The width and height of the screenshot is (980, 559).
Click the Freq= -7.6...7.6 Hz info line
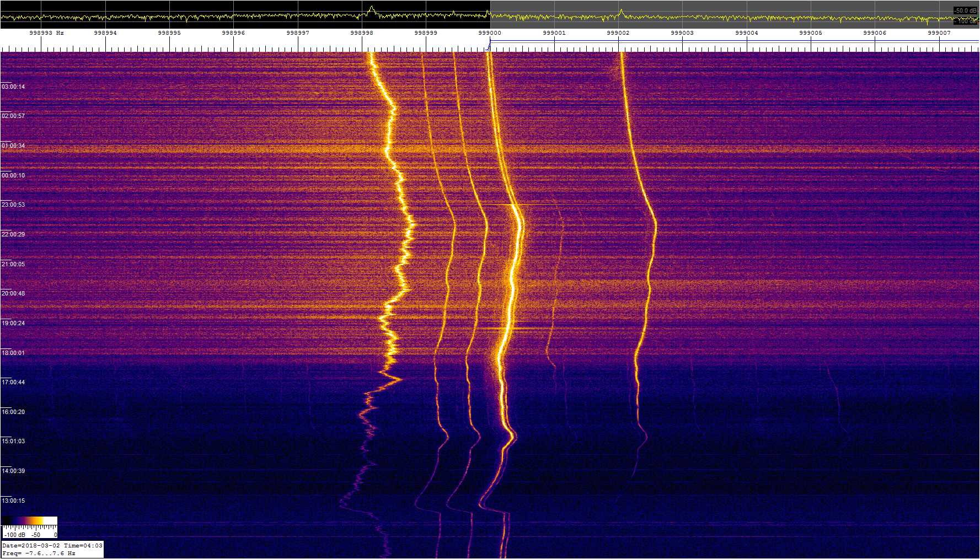click(x=39, y=553)
